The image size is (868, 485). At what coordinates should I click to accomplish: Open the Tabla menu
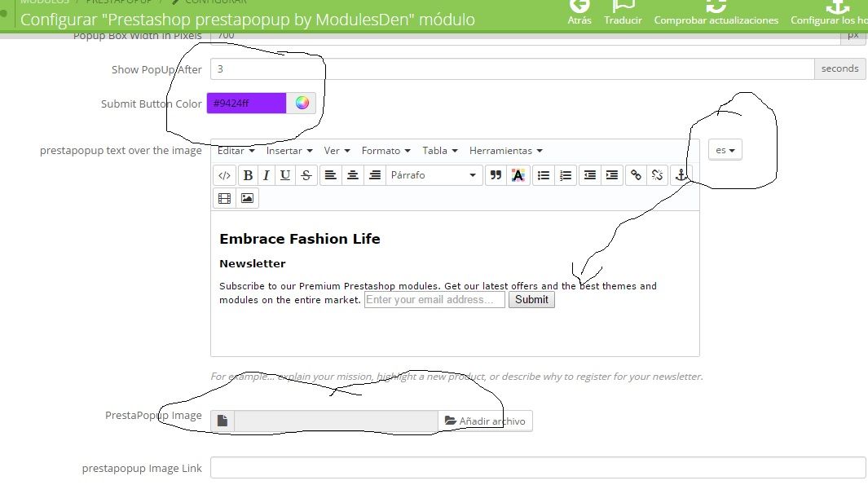(x=440, y=151)
